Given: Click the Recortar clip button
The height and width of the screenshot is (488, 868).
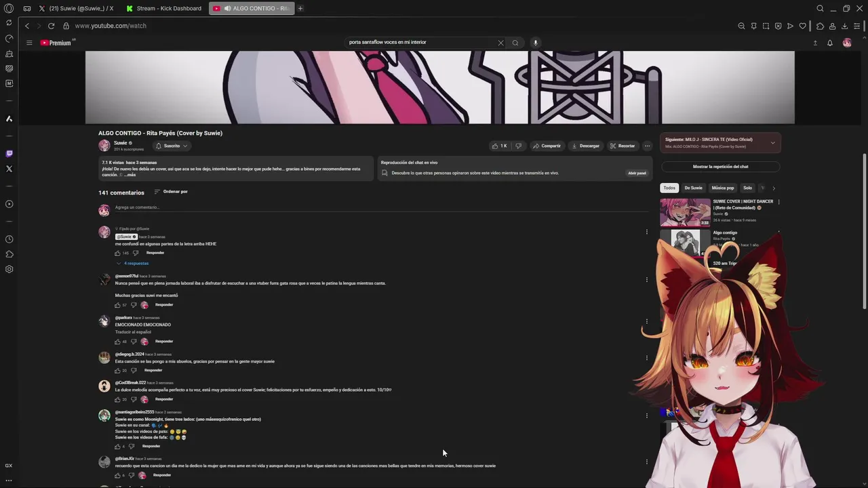Looking at the screenshot, I should pyautogui.click(x=623, y=146).
